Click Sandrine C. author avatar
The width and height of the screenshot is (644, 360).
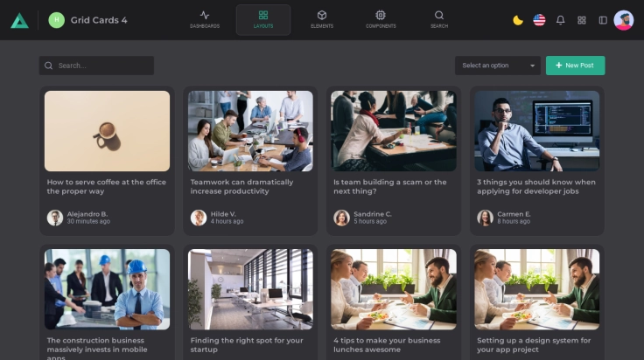click(341, 218)
